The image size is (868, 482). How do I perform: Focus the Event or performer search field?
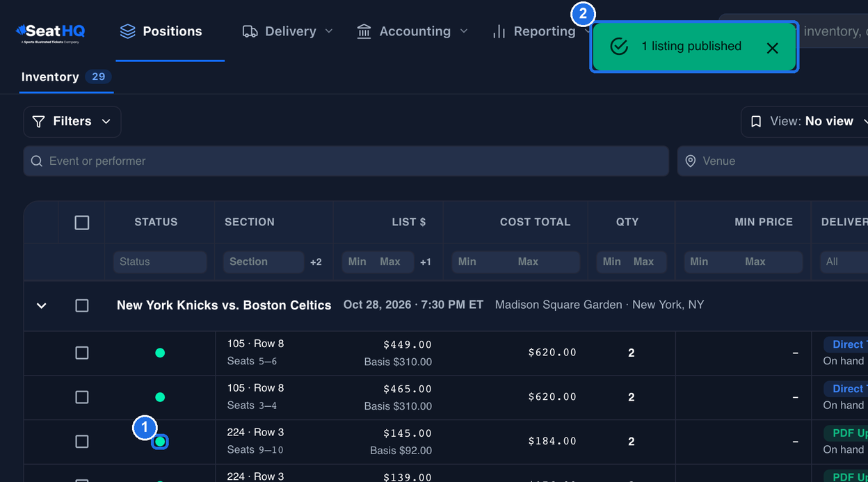[346, 161]
